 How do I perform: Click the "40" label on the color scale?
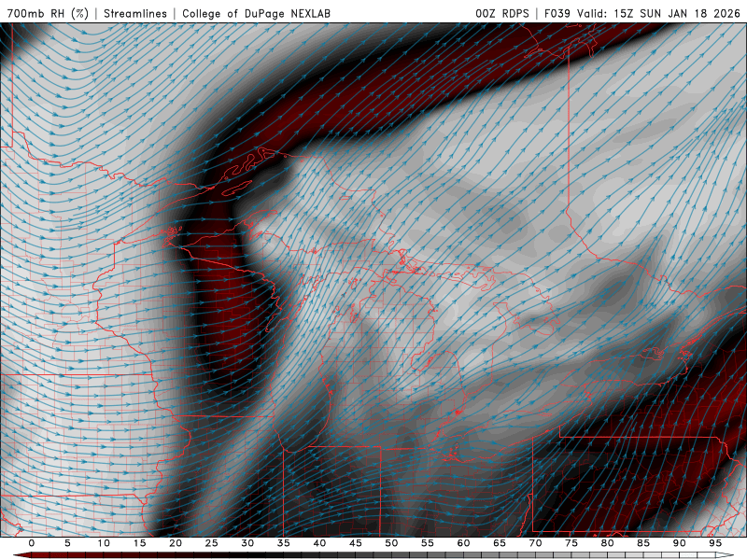[319, 543]
